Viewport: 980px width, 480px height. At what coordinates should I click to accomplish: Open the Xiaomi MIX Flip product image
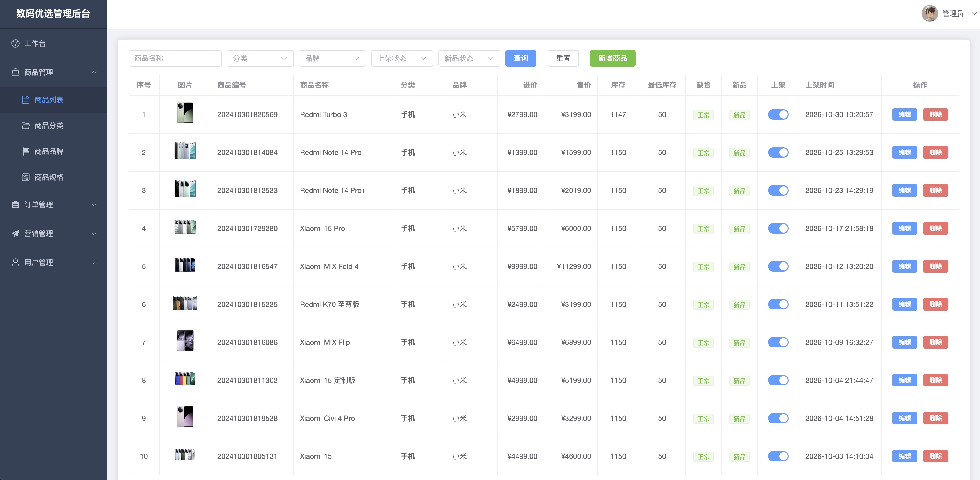(185, 340)
